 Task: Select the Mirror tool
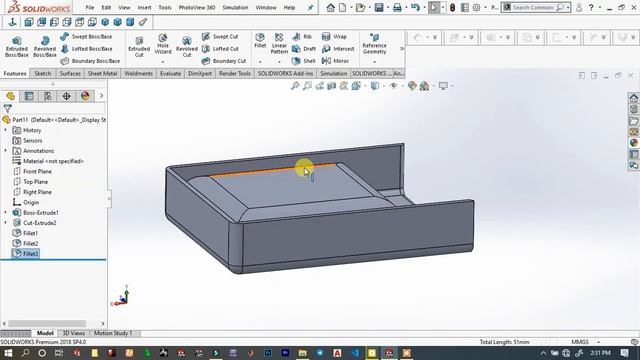point(335,61)
